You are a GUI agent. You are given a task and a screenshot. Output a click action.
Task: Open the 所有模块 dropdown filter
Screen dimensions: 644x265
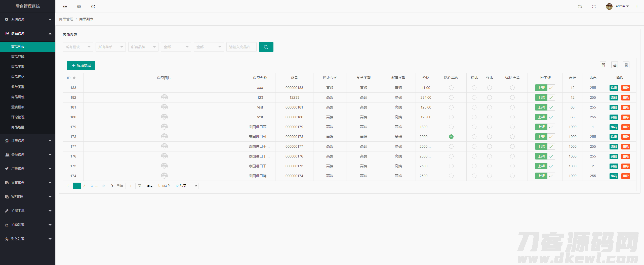click(78, 47)
